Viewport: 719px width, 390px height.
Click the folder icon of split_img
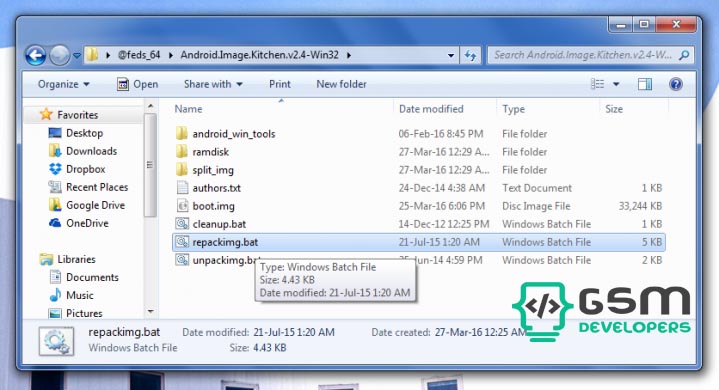pos(182,170)
